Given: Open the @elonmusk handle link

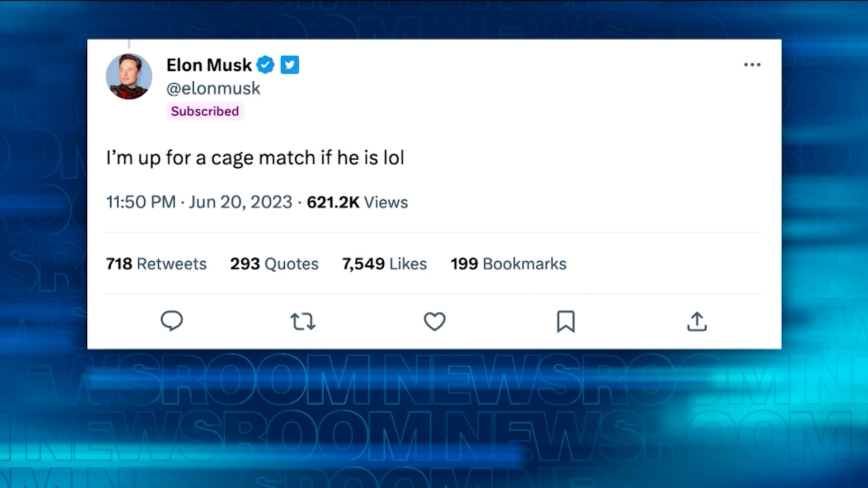Looking at the screenshot, I should pos(213,89).
